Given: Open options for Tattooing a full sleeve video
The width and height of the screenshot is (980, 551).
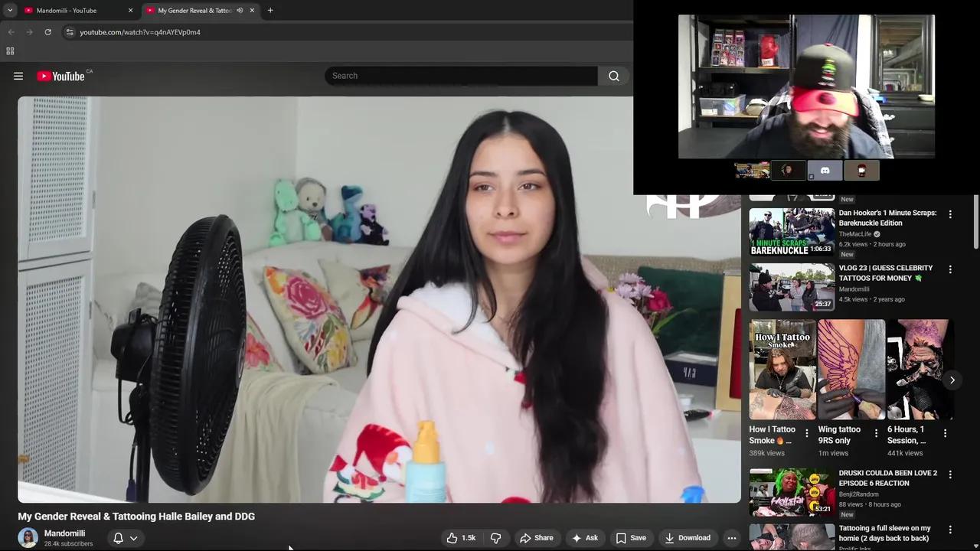Looking at the screenshot, I should [x=950, y=530].
